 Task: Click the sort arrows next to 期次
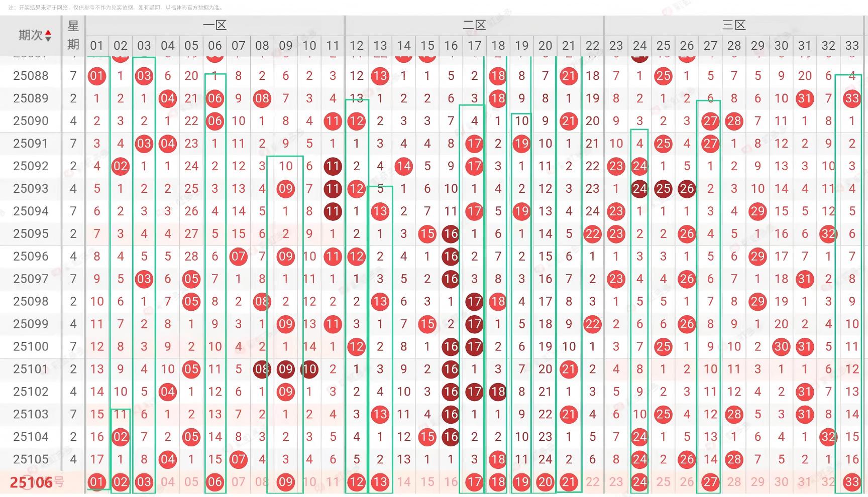(48, 36)
